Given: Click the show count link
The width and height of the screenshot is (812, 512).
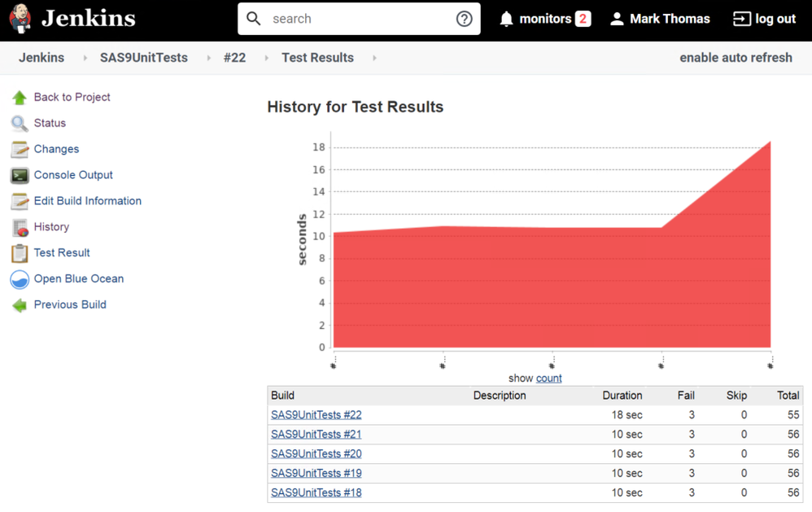Looking at the screenshot, I should tap(549, 379).
